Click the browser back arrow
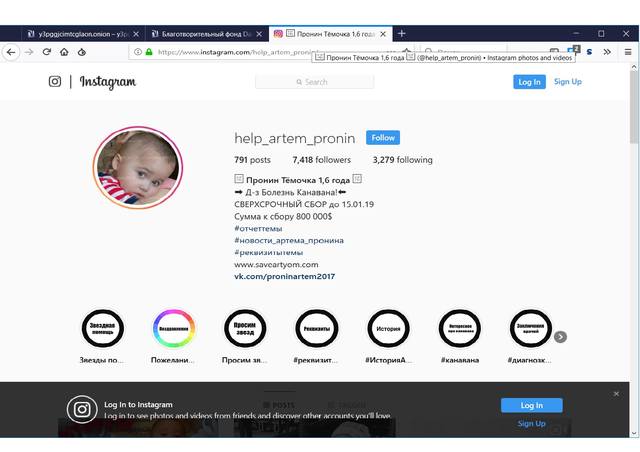The image size is (640, 452). pos(11,52)
